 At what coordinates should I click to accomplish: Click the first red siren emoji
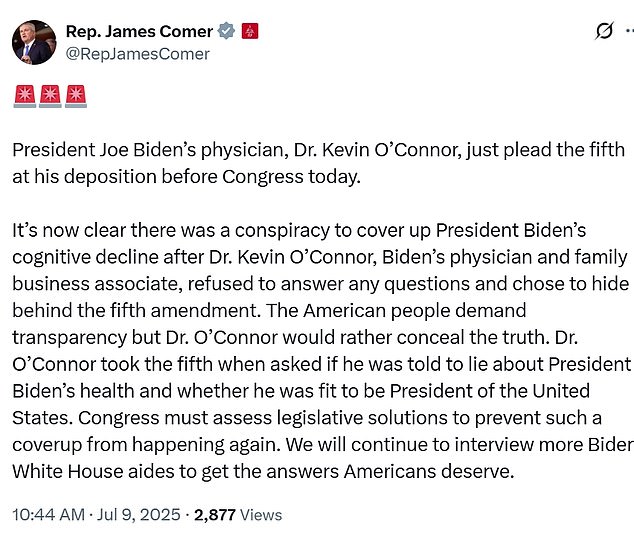(25, 96)
